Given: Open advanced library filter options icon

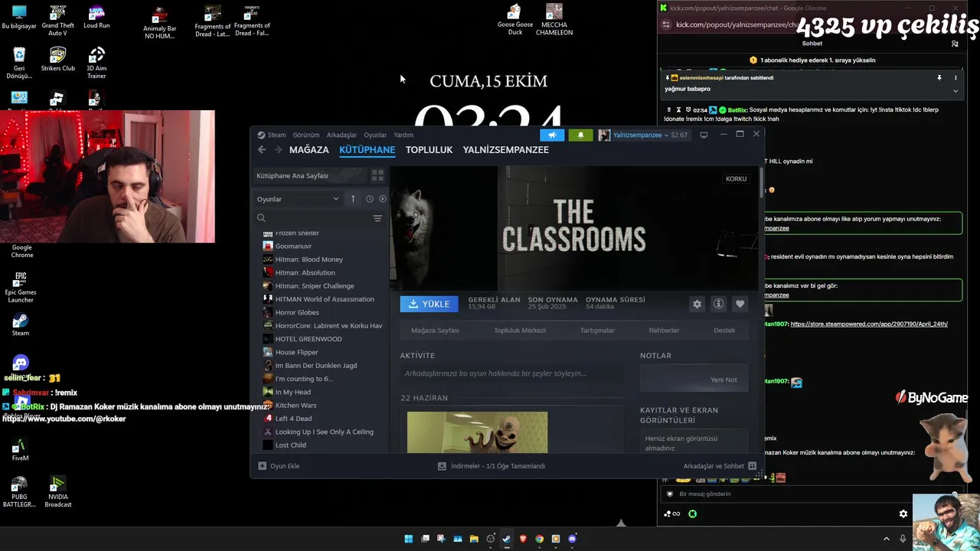Looking at the screenshot, I should (x=377, y=219).
